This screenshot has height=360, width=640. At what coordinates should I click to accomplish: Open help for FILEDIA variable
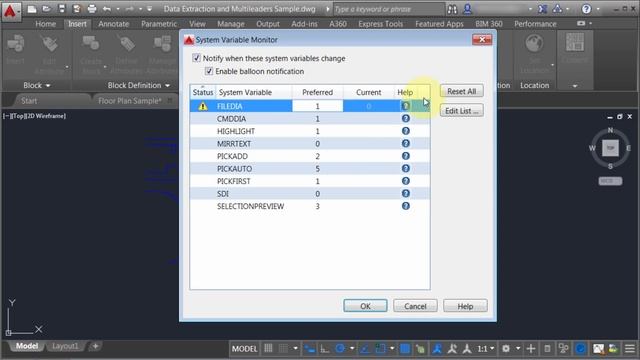pos(405,106)
